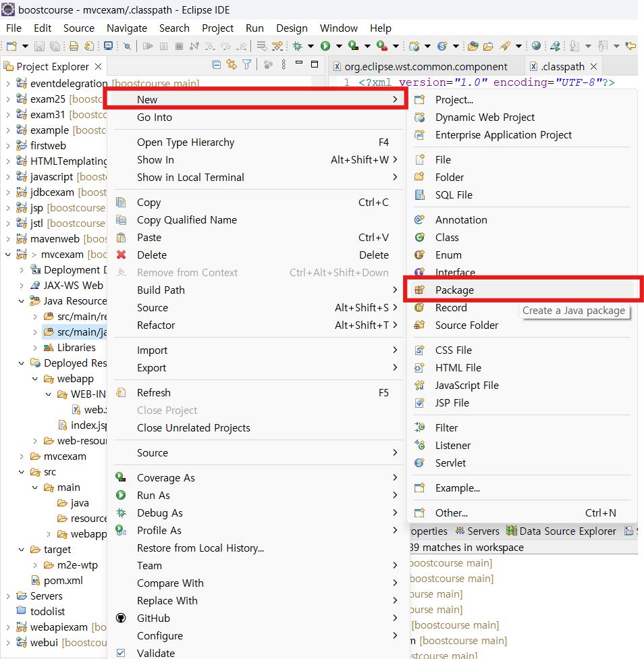Minimize the Project Explorer view
The image size is (644, 659).
(299, 63)
